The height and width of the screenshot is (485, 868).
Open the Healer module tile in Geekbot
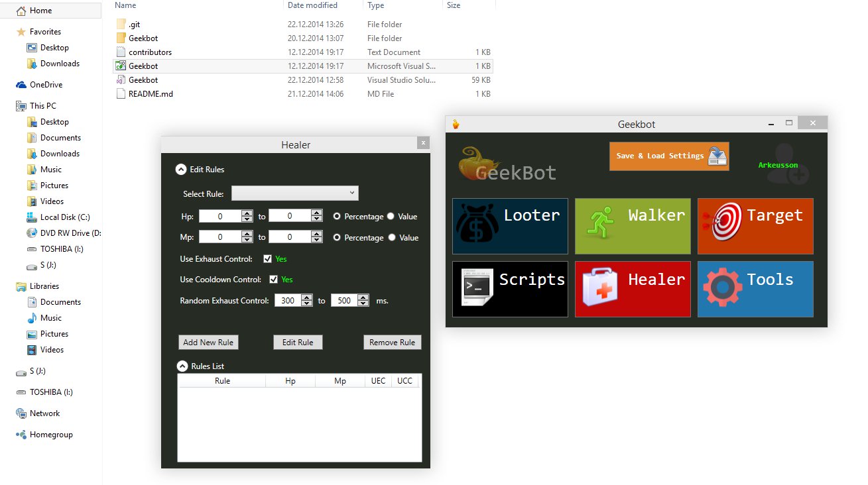point(633,289)
